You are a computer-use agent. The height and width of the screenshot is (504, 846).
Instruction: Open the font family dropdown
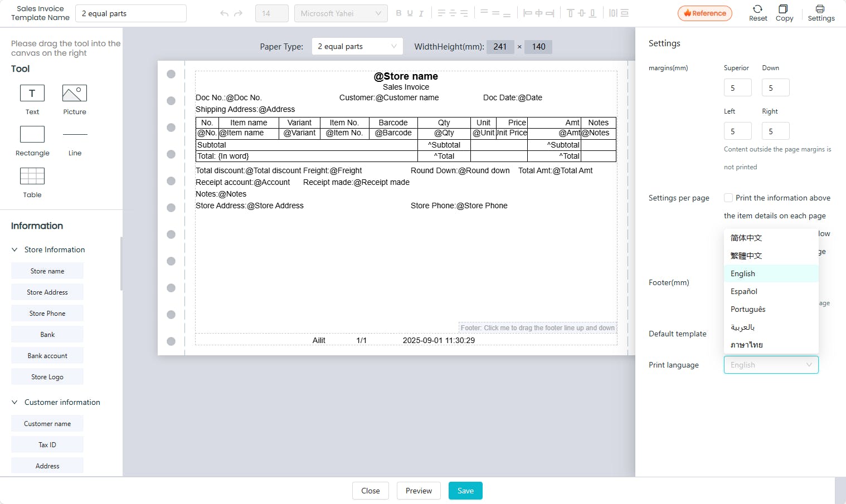click(x=341, y=13)
